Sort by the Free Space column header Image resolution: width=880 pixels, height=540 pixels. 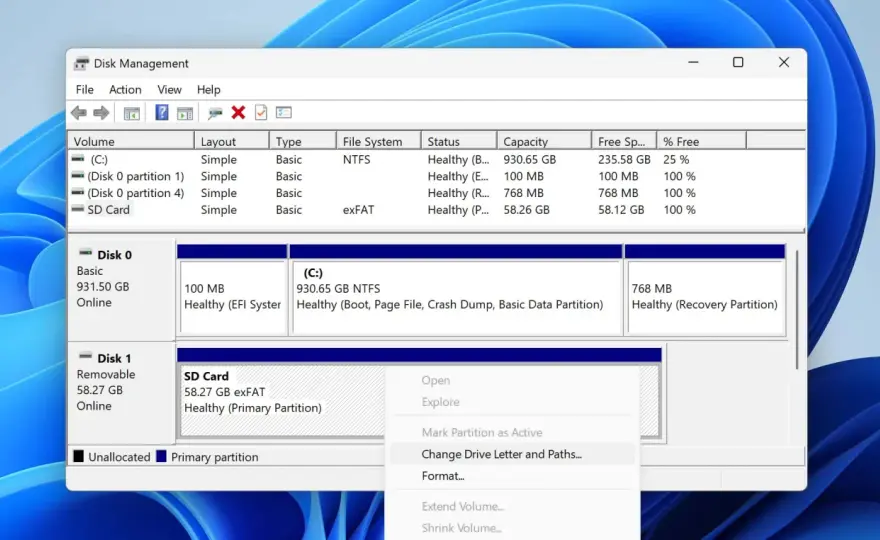click(624, 141)
